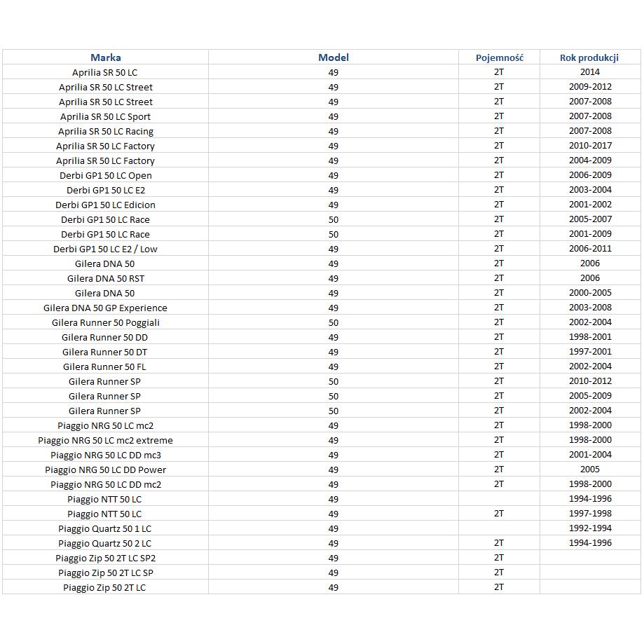This screenshot has height=644, width=644.
Task: Click the 1992-1994 production year cell
Action: pos(590,528)
